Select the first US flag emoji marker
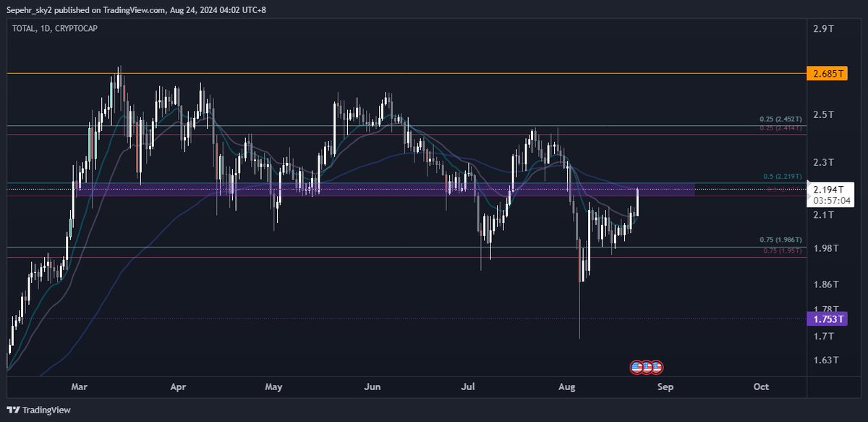 [637, 367]
